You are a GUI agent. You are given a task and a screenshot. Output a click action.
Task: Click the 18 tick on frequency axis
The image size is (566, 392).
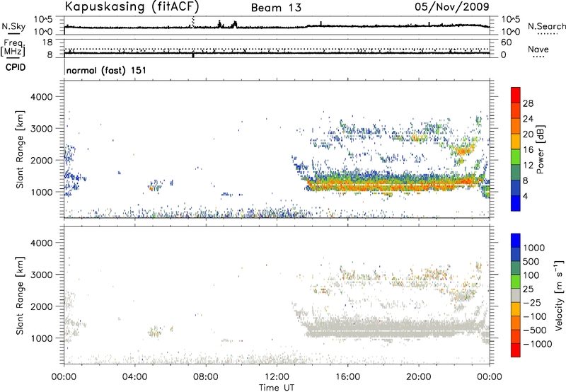click(47, 42)
